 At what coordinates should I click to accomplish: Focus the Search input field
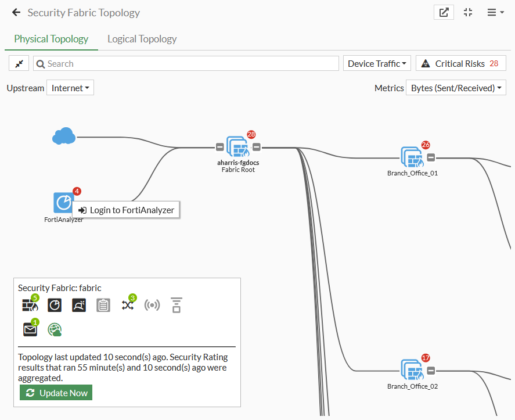pyautogui.click(x=186, y=63)
